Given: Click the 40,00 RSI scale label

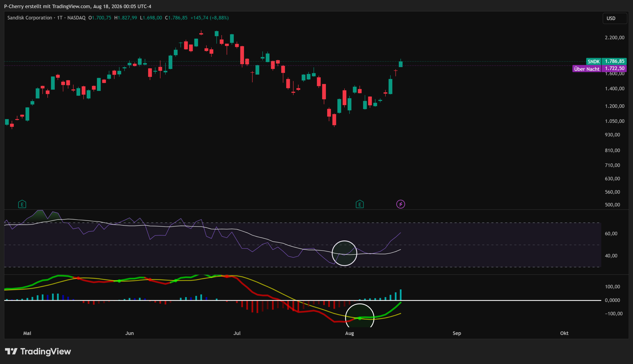Looking at the screenshot, I should pos(611,256).
